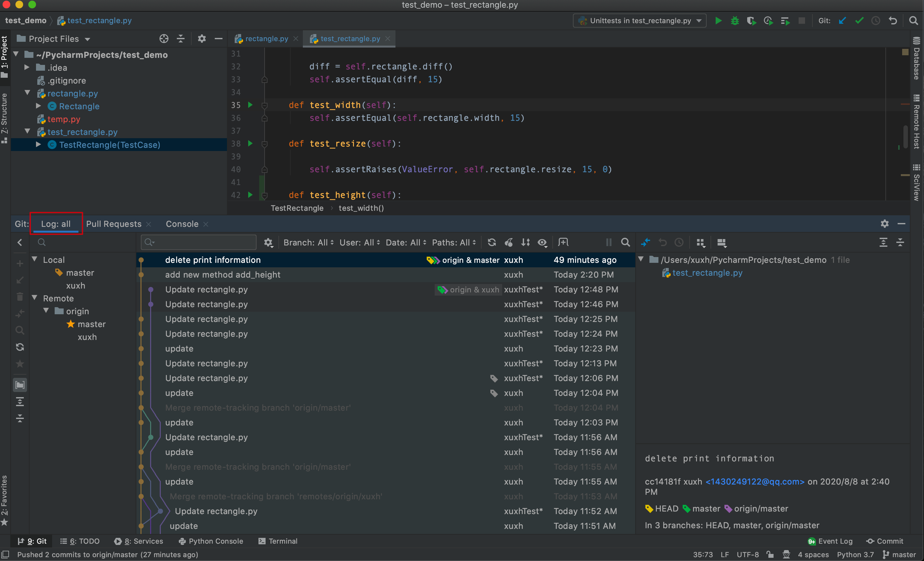This screenshot has width=924, height=561.
Task: Open new Git log tab icon
Action: tap(563, 243)
